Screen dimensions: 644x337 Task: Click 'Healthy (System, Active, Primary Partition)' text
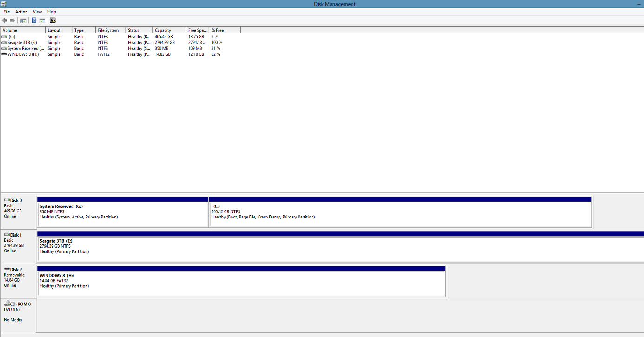(79, 217)
